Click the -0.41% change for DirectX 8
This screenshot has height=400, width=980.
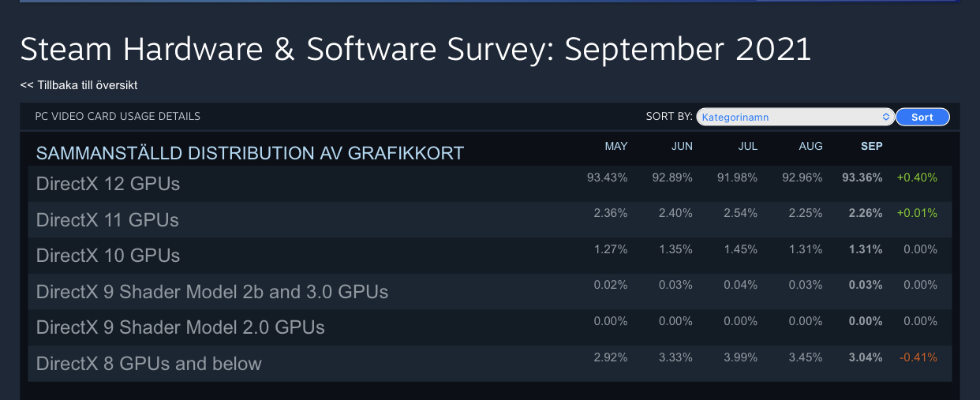[x=917, y=357]
